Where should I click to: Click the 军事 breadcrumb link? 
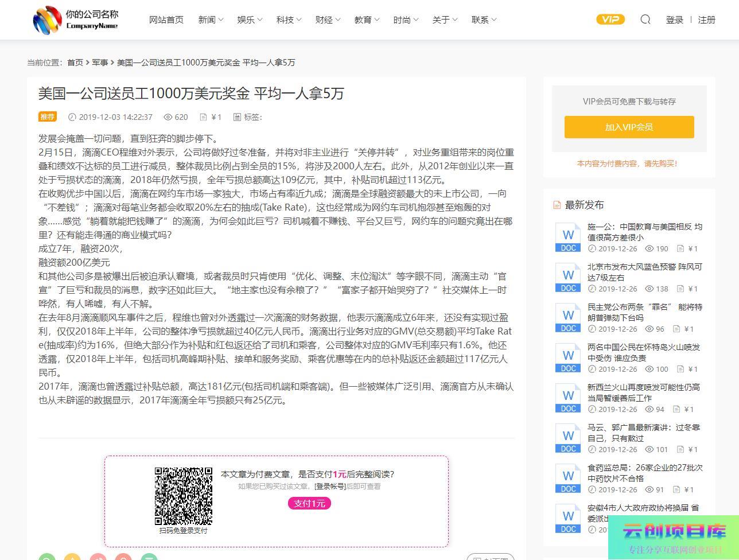100,63
